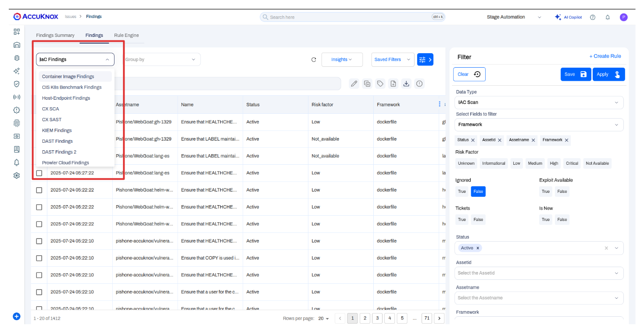Select CIS K8s Benchmark Findings option
The image size is (644, 333).
75,87
